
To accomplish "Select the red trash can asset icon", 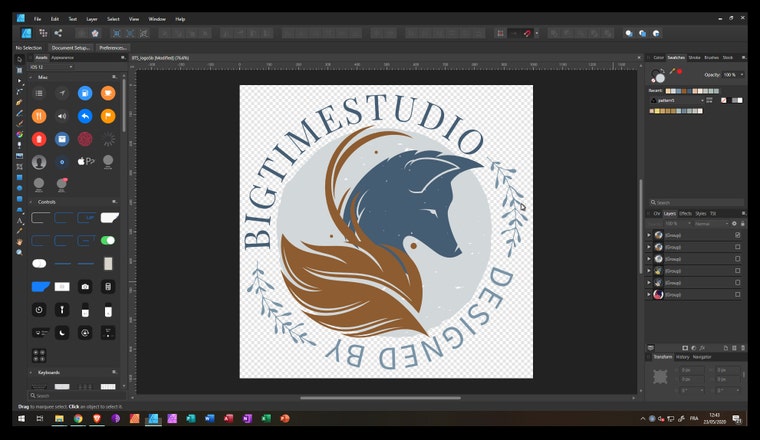I will tap(39, 139).
